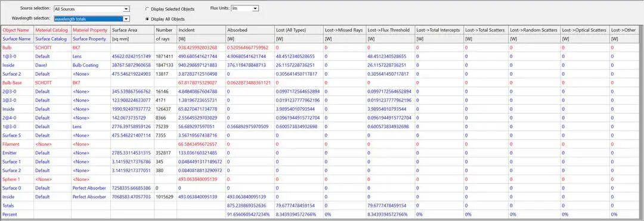Select the Surface 0 row name
The image size is (644, 221).
11,188
